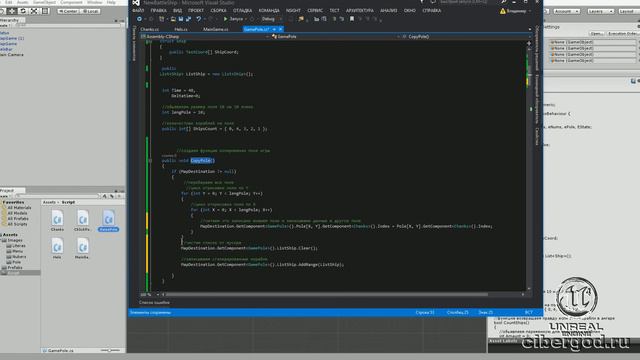Viewport: 640px width, 360px height.
Task: Open the СПРАВКА menu in Visual Studio
Action: tap(432, 11)
